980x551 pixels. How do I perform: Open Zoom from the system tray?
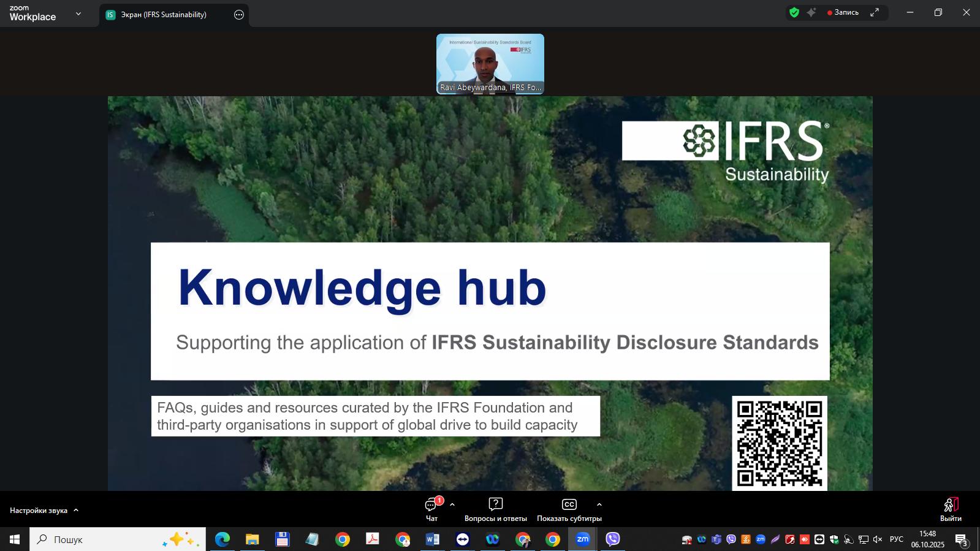point(761,540)
